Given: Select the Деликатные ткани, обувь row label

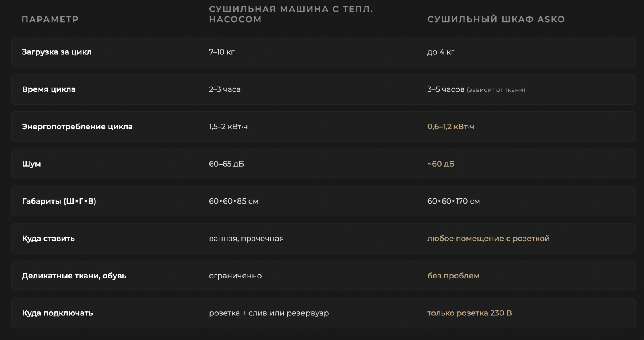Looking at the screenshot, I should tap(74, 276).
